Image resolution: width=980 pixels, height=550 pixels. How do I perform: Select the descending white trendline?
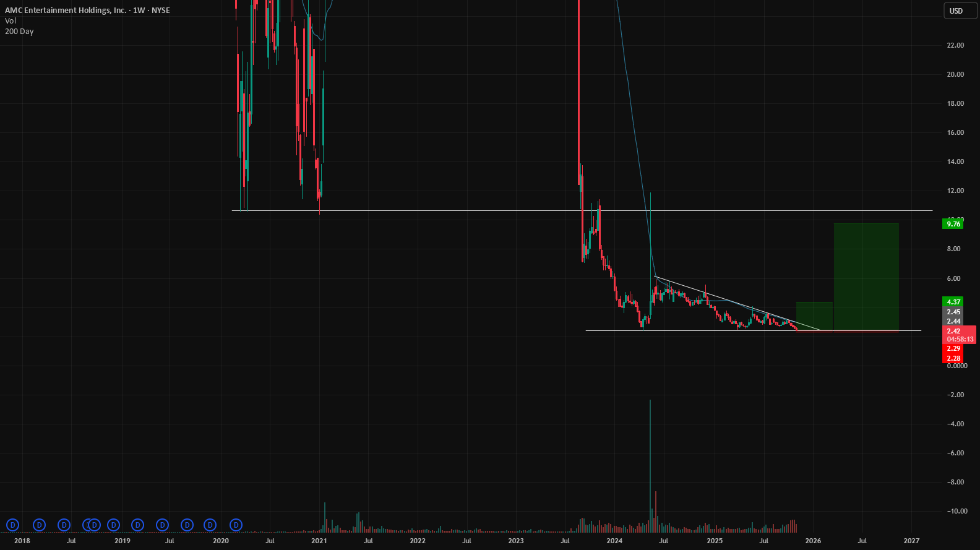[x=736, y=303]
